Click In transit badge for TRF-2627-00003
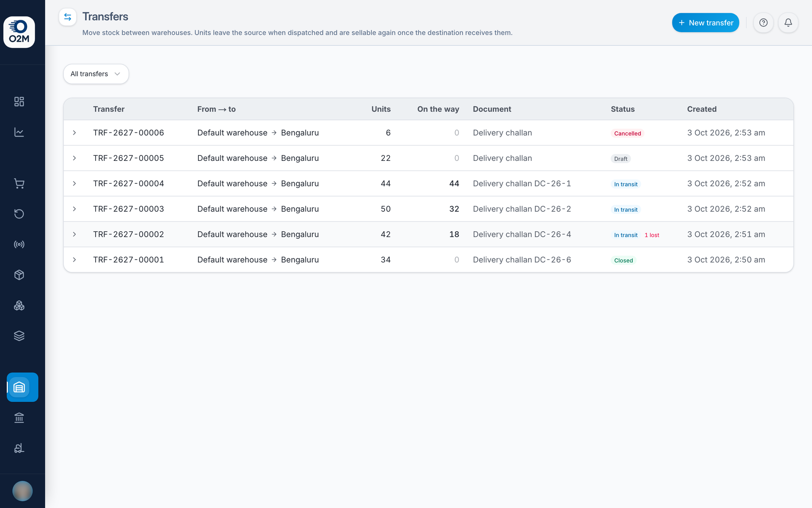Image resolution: width=812 pixels, height=508 pixels. click(626, 210)
